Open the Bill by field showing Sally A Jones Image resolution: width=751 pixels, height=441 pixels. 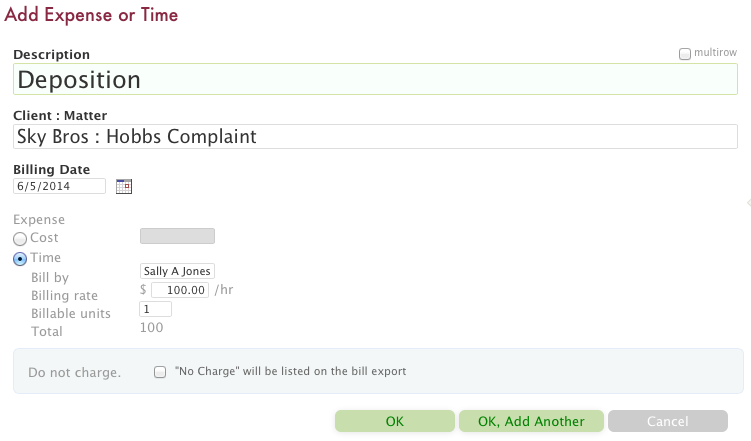(x=178, y=271)
